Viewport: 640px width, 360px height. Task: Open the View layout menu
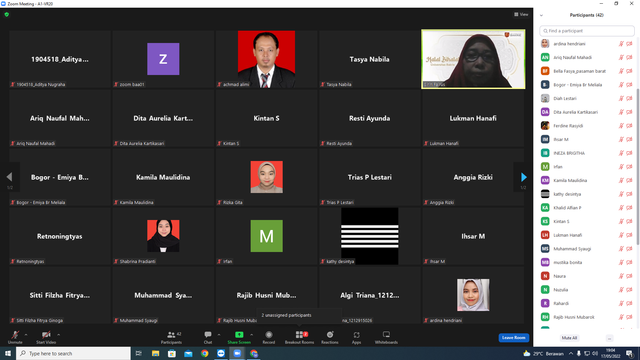(x=521, y=14)
